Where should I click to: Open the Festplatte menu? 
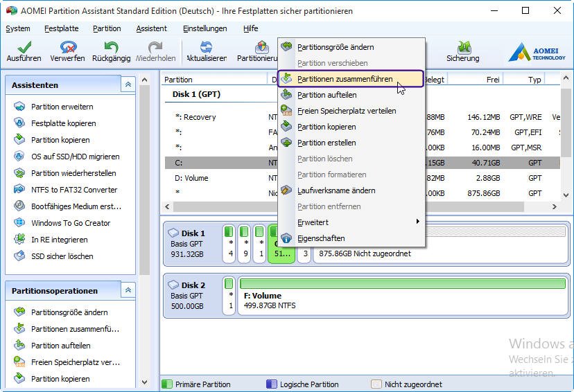pyautogui.click(x=62, y=28)
